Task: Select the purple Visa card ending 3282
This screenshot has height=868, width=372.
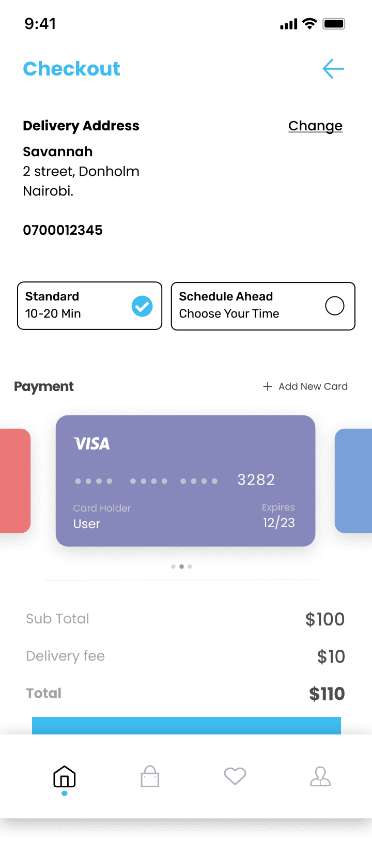Action: (x=185, y=481)
